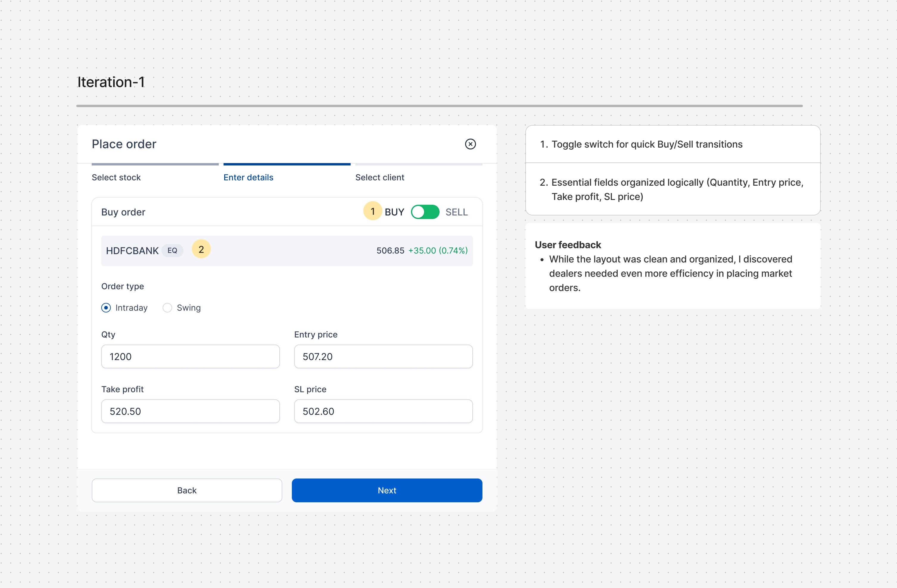Viewport: 897px width, 588px height.
Task: Open the Enter details step
Action: pos(248,177)
